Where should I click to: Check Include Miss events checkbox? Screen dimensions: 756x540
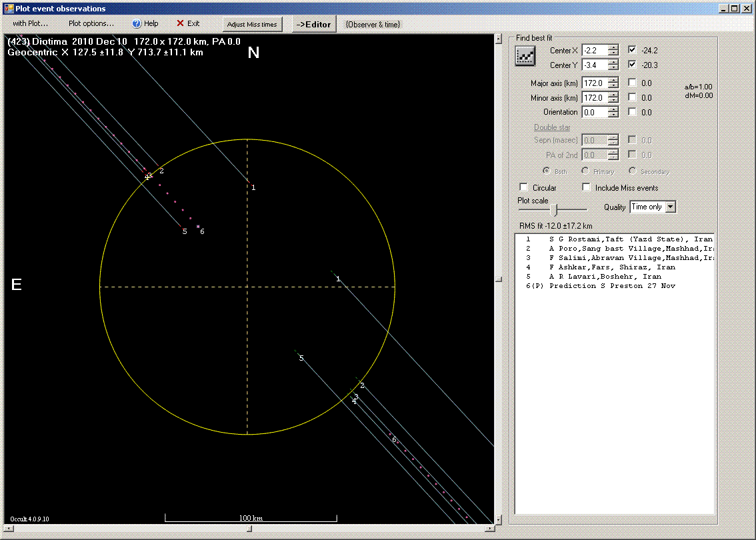tap(586, 187)
